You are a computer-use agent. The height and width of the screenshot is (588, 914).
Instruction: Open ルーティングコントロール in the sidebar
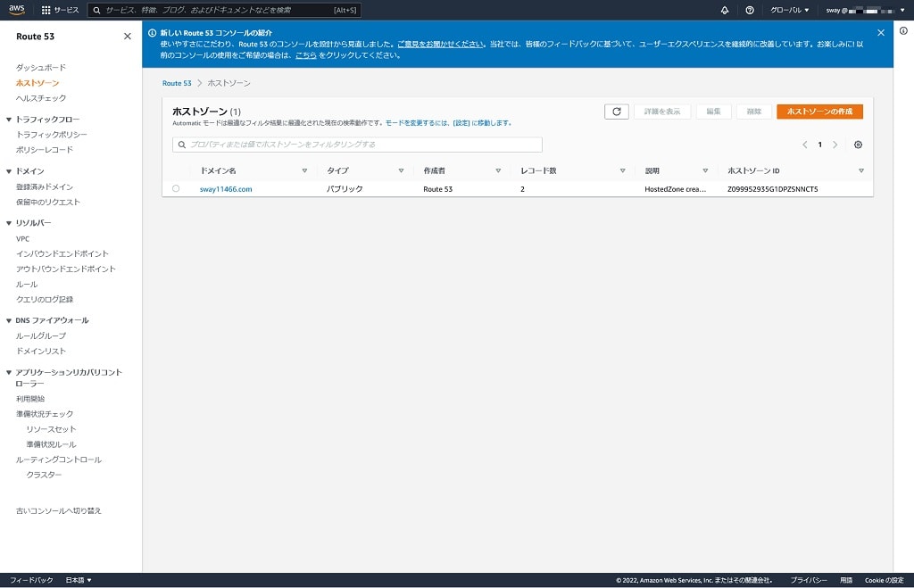pyautogui.click(x=58, y=460)
